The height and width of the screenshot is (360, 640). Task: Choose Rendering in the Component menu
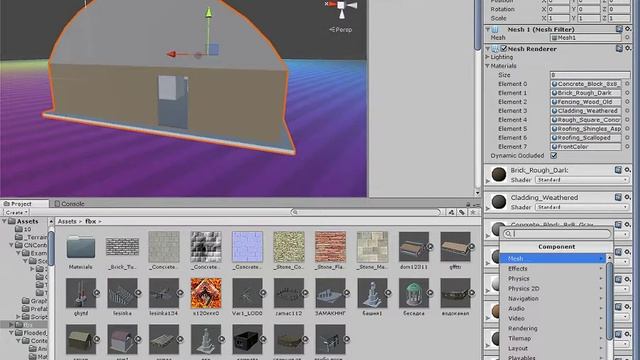pyautogui.click(x=554, y=328)
